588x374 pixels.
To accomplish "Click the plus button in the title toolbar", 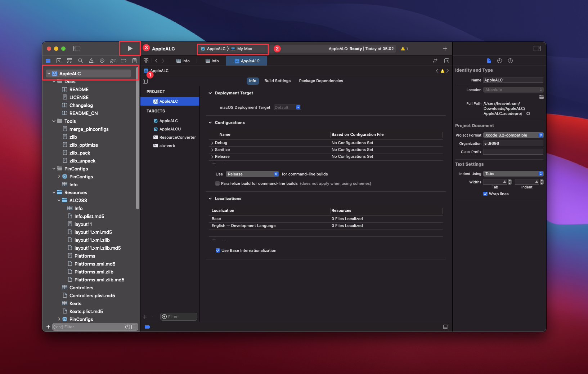I will [x=445, y=49].
